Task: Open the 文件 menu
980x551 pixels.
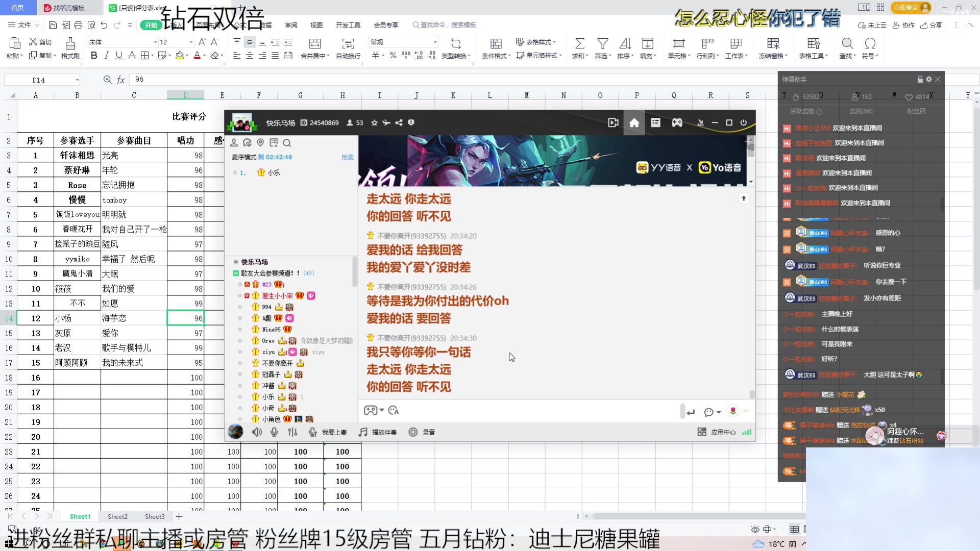Action: 23,25
